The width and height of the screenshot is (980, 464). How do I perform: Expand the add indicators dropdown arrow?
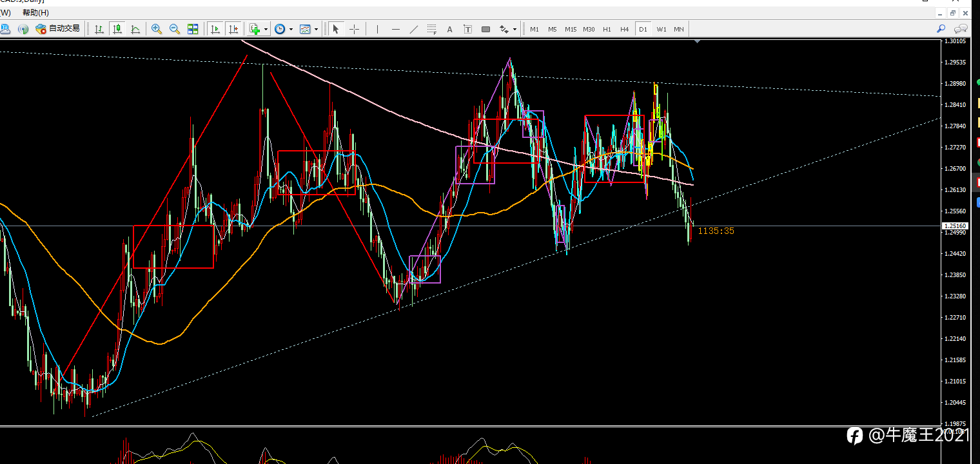pos(266,29)
